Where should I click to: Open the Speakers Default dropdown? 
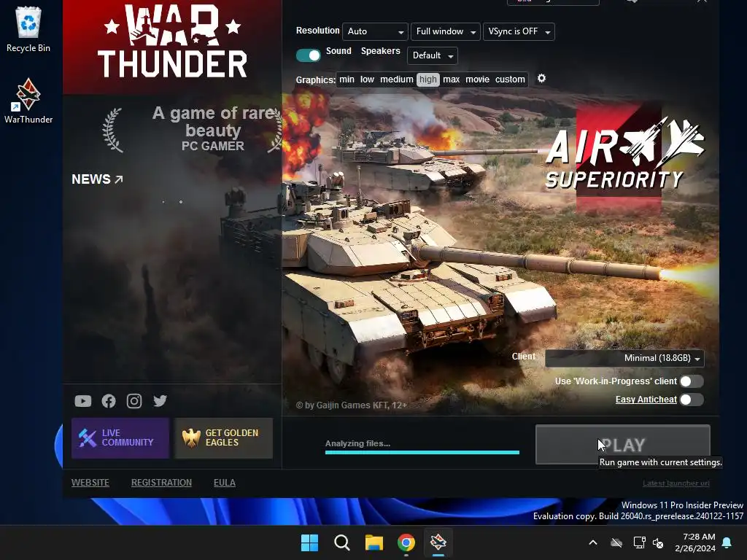tap(433, 55)
